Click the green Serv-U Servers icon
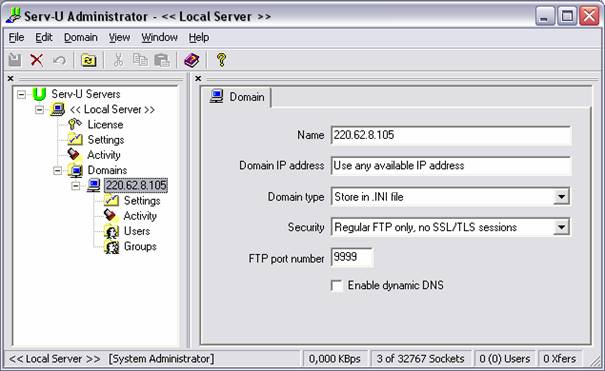 [x=39, y=94]
